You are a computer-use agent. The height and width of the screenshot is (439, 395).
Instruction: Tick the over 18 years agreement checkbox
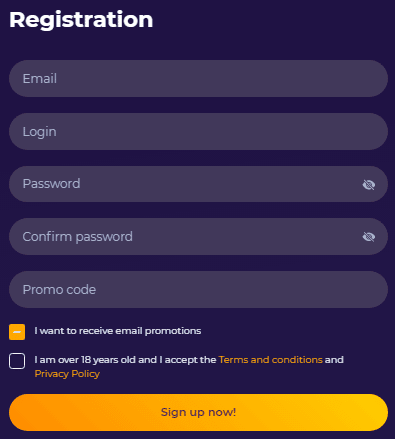(x=17, y=361)
